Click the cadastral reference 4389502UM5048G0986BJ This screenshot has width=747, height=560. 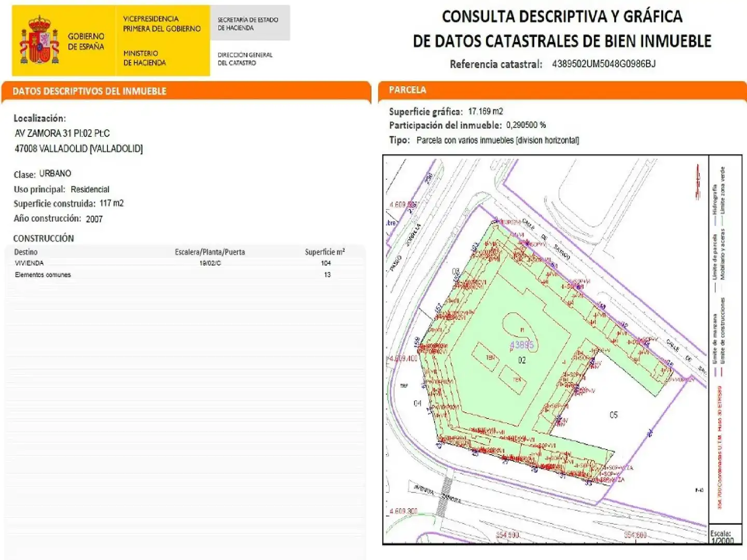point(603,64)
